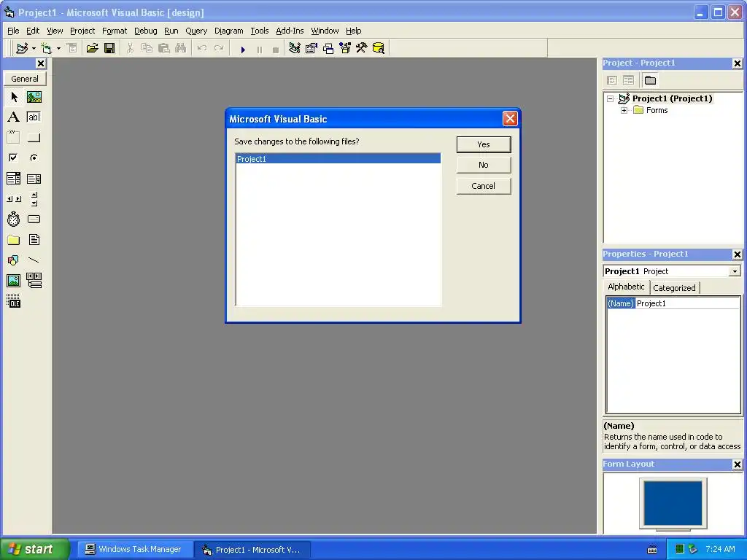This screenshot has width=747, height=560.
Task: Click the Break pause toolbar button
Action: pos(260,49)
